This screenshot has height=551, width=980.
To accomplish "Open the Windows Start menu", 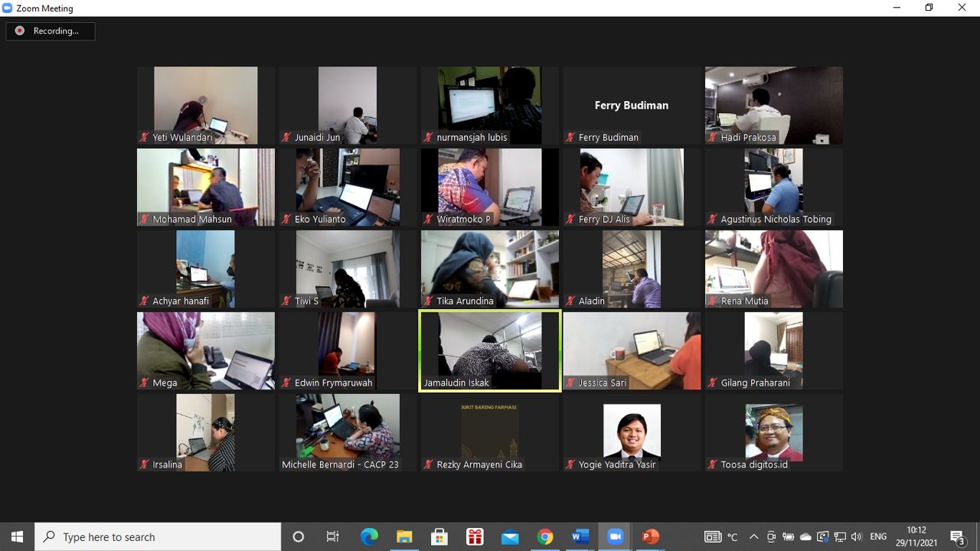I will (17, 536).
